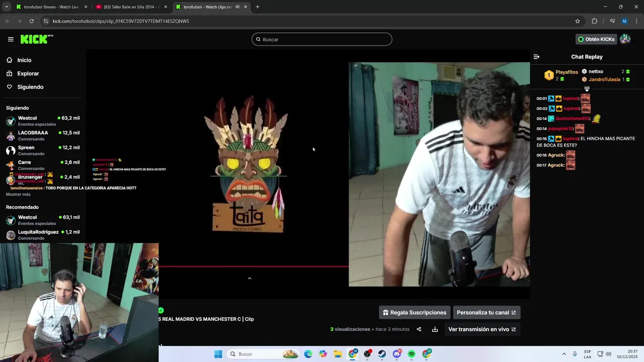This screenshot has width=644, height=362.
Task: Open the Carre channel
Action: point(43,165)
